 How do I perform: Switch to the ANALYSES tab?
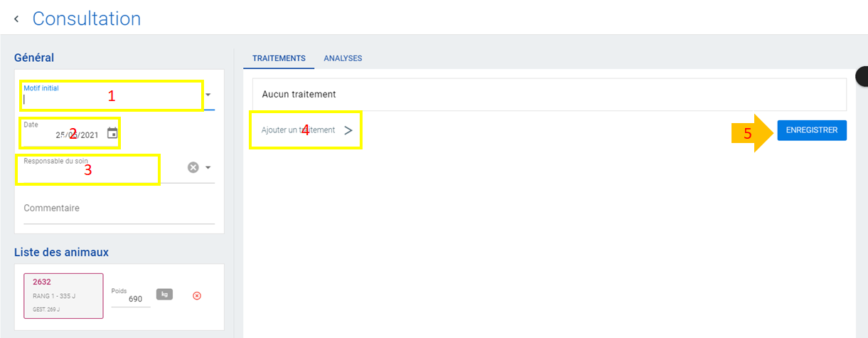coord(343,58)
